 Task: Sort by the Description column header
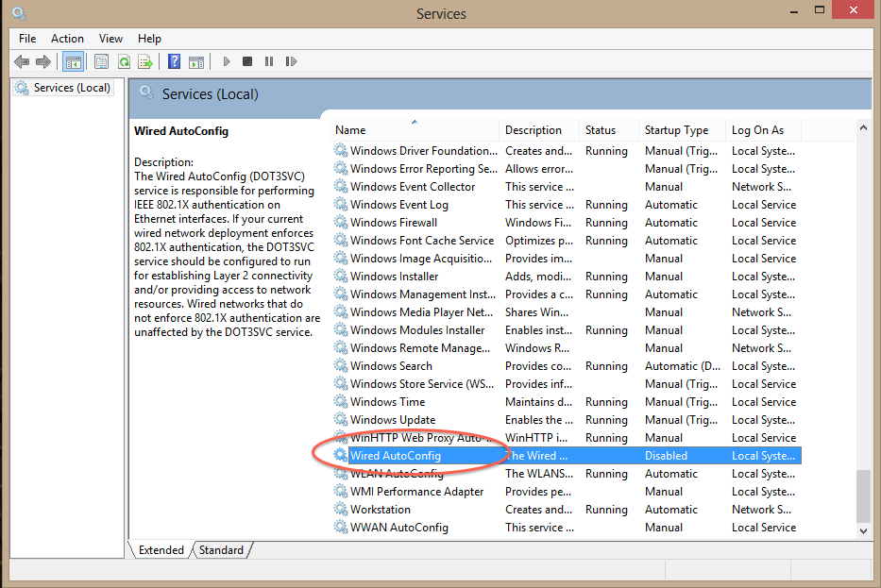coord(539,129)
